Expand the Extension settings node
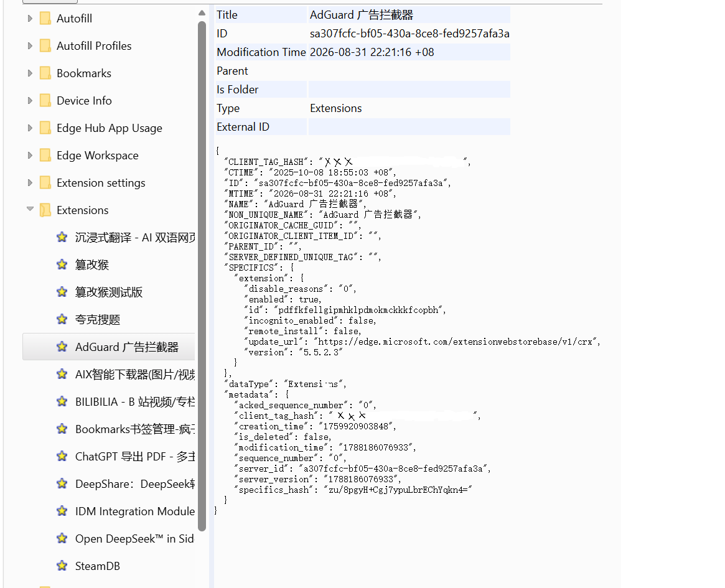The image size is (725, 588). point(30,182)
